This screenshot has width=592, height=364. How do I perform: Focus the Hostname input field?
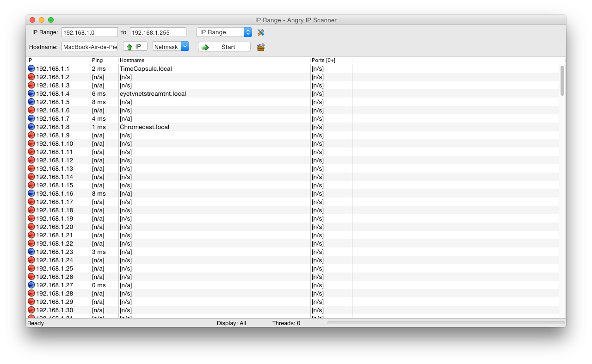point(90,47)
